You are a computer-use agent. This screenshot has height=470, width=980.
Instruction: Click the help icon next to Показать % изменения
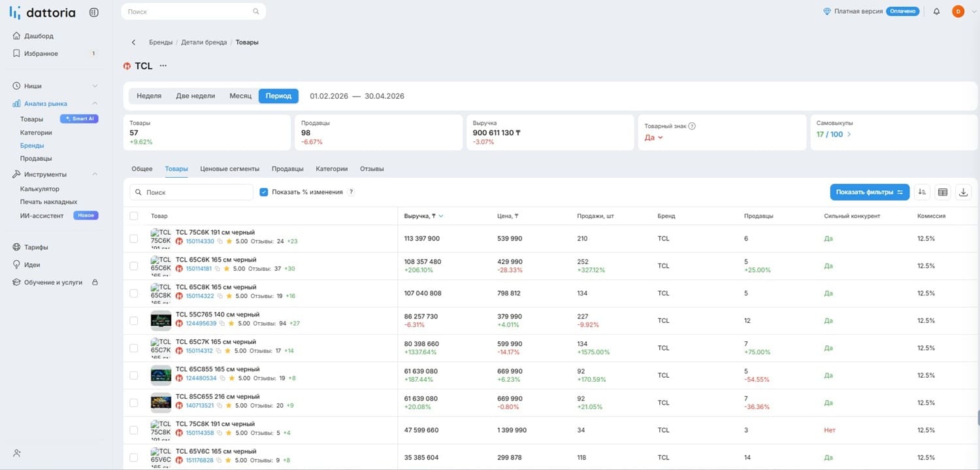(x=351, y=192)
